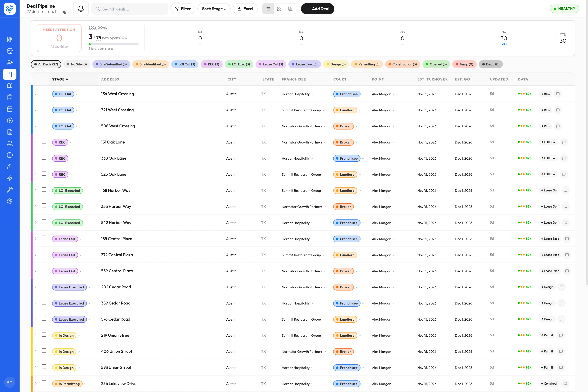Open the Filter button
Viewport: 588px width, 392px height.
[x=183, y=9]
